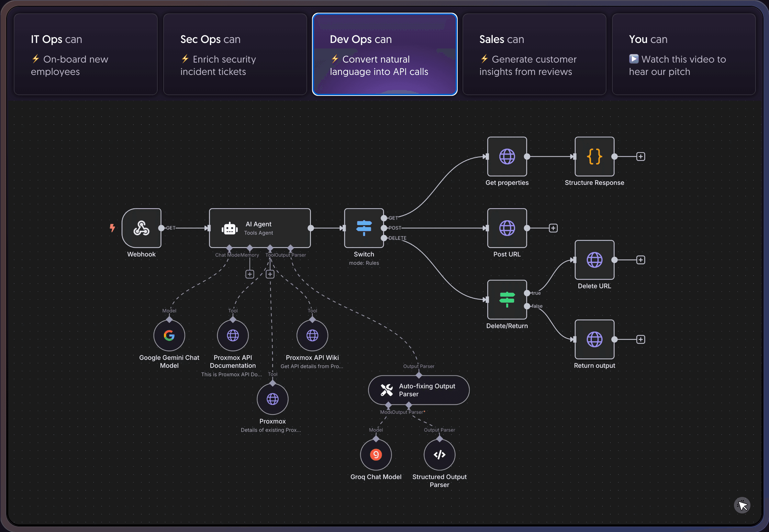This screenshot has height=532, width=769.
Task: Open the Return output node
Action: pyautogui.click(x=594, y=339)
